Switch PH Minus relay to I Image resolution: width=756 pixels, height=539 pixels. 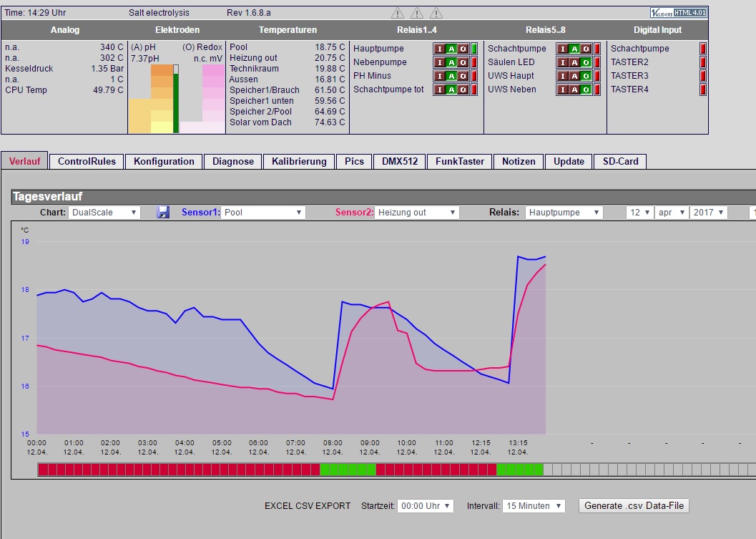click(x=439, y=76)
